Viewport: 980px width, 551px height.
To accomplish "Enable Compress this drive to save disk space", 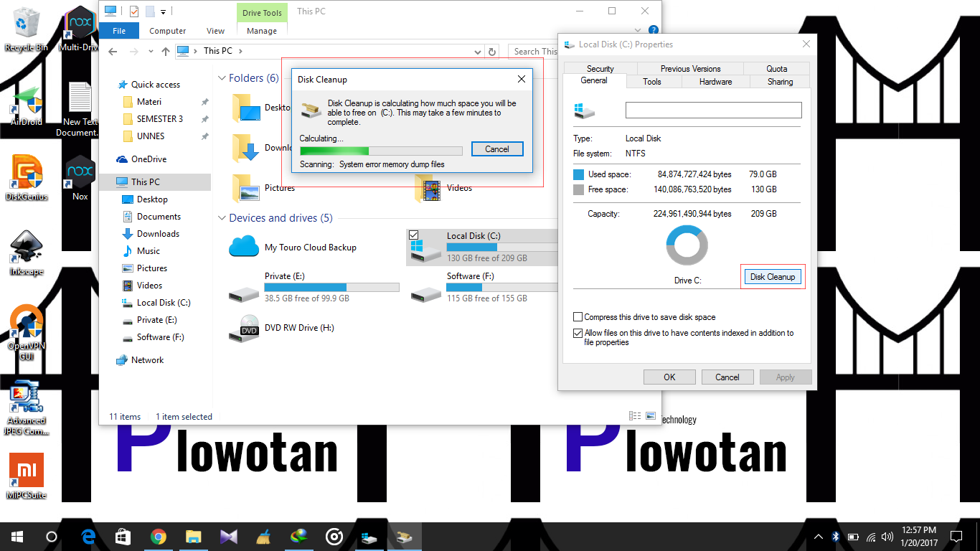I will [x=578, y=316].
